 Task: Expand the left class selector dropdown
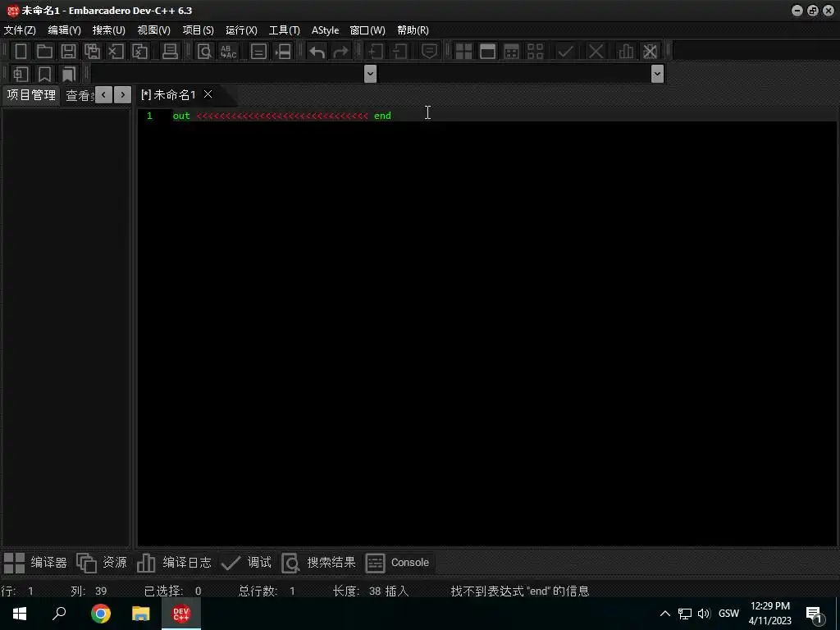[x=370, y=74]
